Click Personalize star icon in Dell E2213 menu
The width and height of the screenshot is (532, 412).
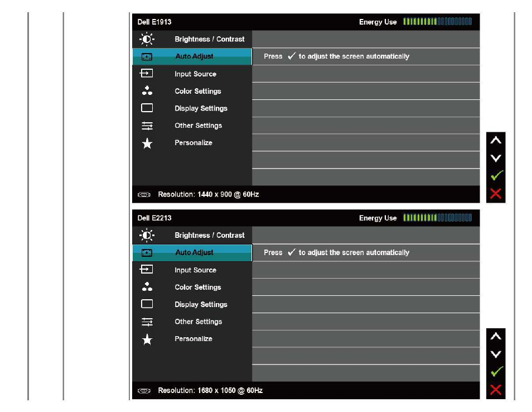coord(147,339)
